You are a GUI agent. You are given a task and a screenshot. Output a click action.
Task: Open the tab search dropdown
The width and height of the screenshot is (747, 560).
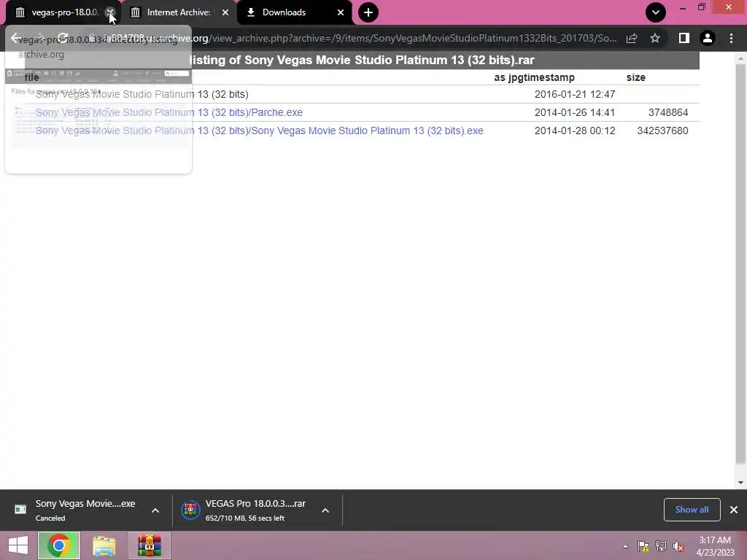pyautogui.click(x=656, y=12)
